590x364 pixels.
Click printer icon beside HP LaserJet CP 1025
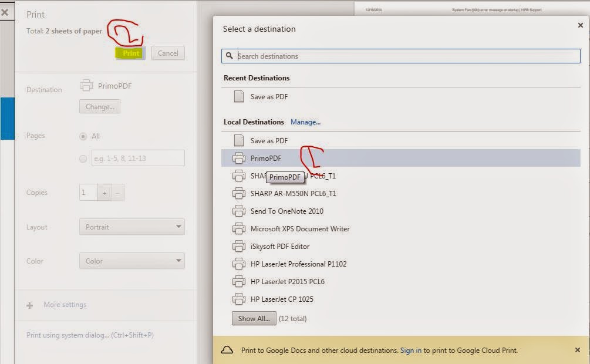point(239,299)
